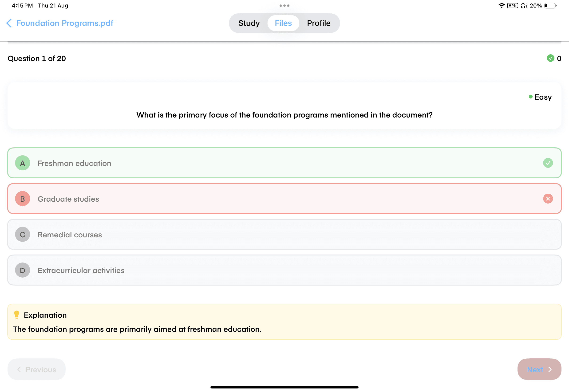Click the red X icon on answer B

click(548, 199)
